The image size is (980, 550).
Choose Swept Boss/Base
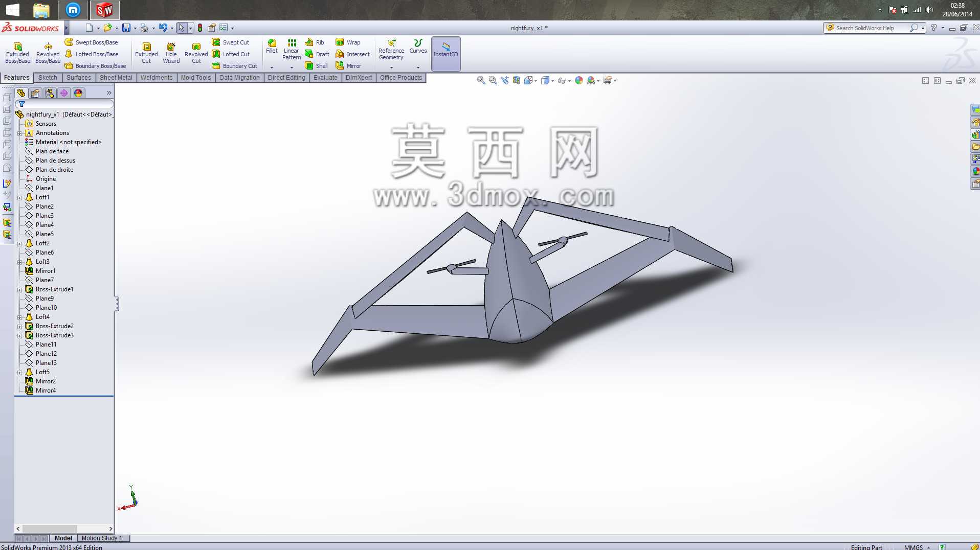[92, 42]
